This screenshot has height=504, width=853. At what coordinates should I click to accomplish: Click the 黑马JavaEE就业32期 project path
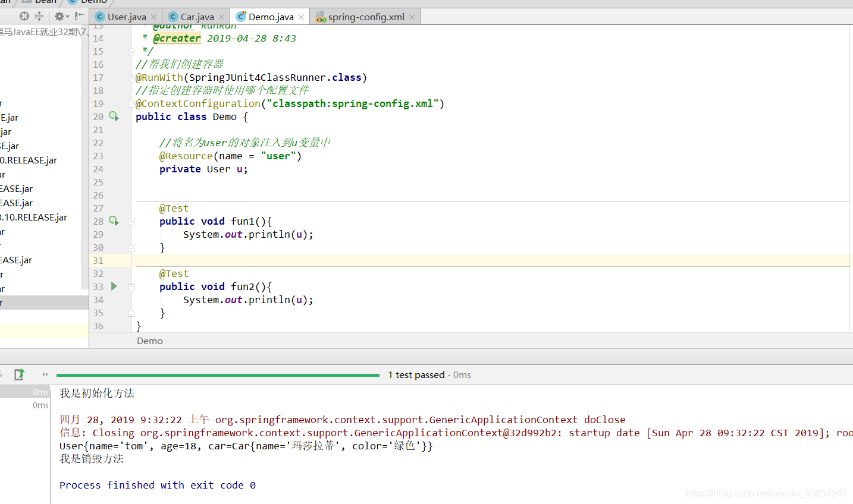pyautogui.click(x=43, y=32)
